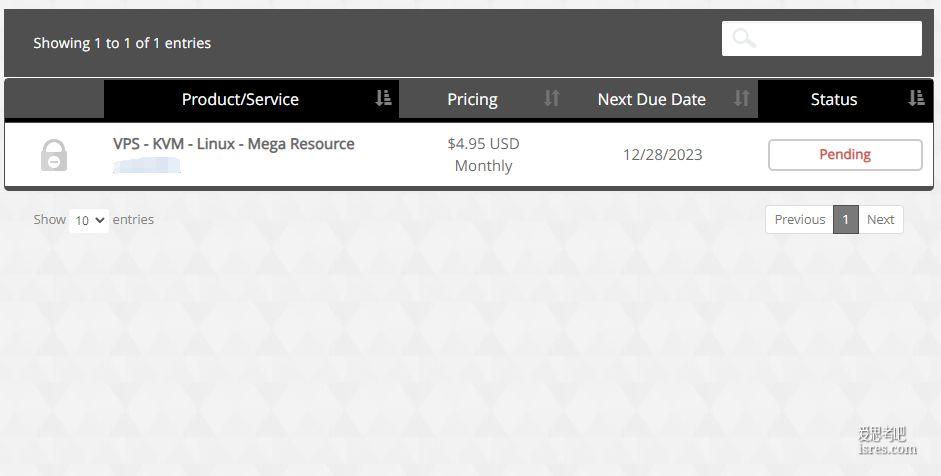Click the $4.95 USD Monthly pricing cell
The image size is (941, 476).
(x=483, y=154)
